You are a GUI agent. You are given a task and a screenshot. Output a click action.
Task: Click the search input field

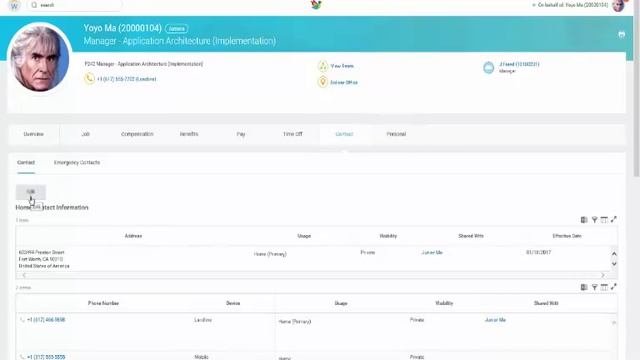74,5
